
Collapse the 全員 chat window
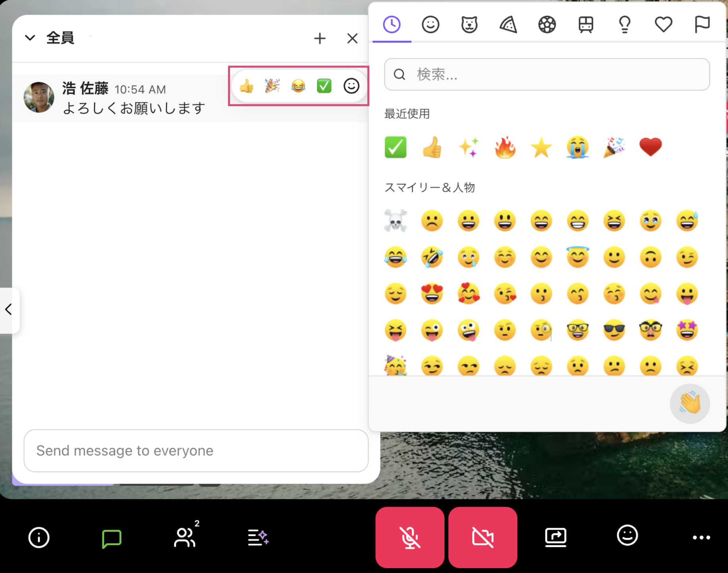(30, 38)
